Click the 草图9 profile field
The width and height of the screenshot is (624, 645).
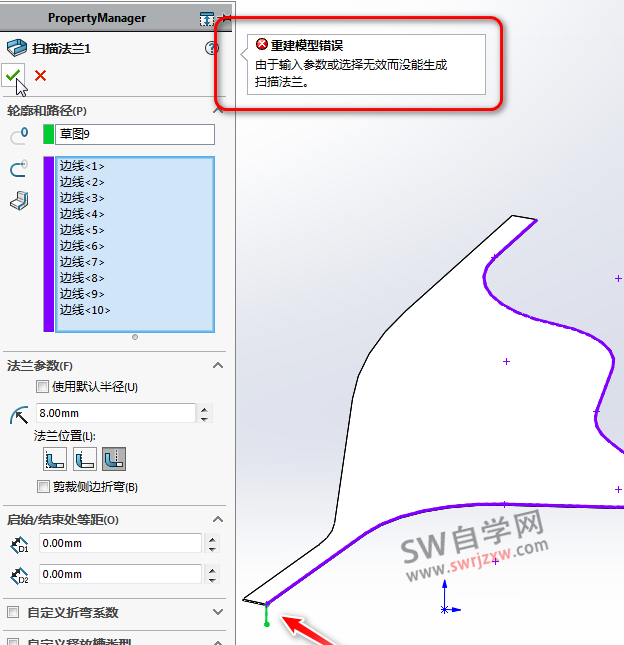tap(134, 134)
